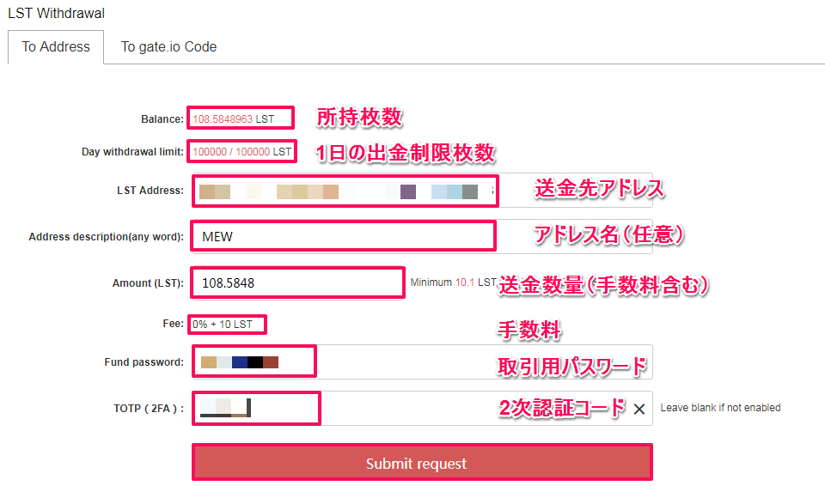This screenshot has width=825, height=504.
Task: Click the LST Withdrawal heading
Action: click(x=56, y=13)
